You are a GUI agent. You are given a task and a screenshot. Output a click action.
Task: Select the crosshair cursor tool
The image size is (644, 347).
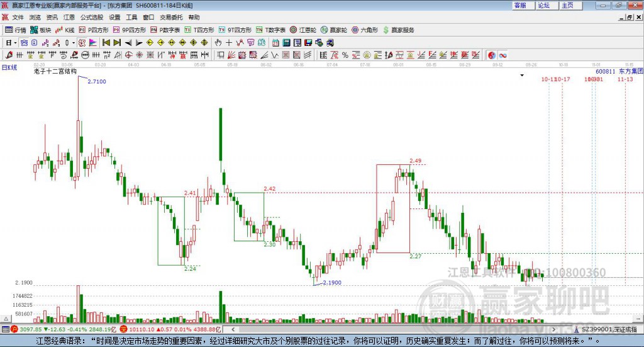coord(229,43)
